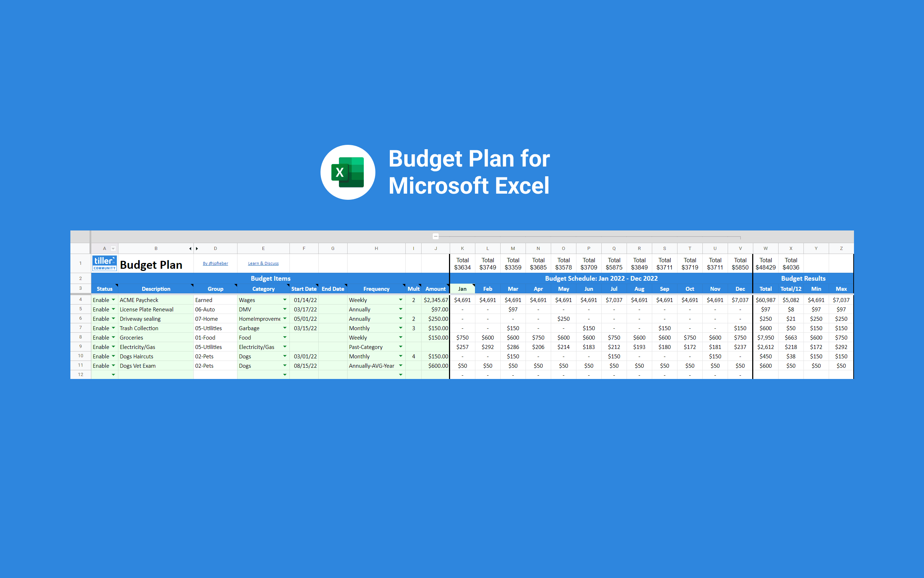Select row 10 header
Screen dimensions: 924x578
80,356
